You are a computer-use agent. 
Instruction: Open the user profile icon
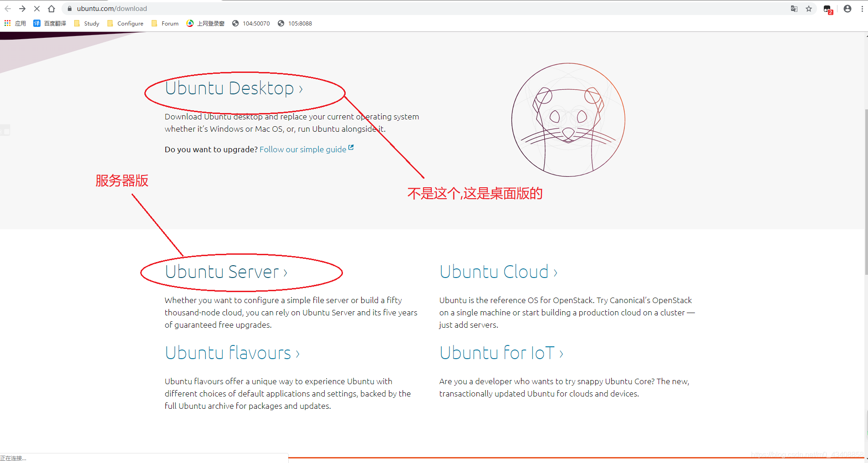tap(848, 9)
